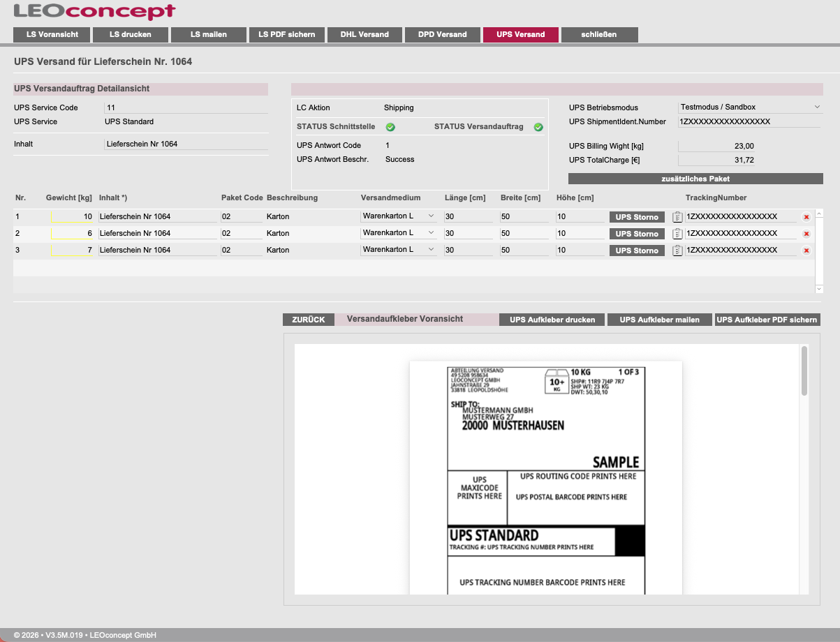
Task: Delete package row 3 via red icon
Action: coord(806,251)
